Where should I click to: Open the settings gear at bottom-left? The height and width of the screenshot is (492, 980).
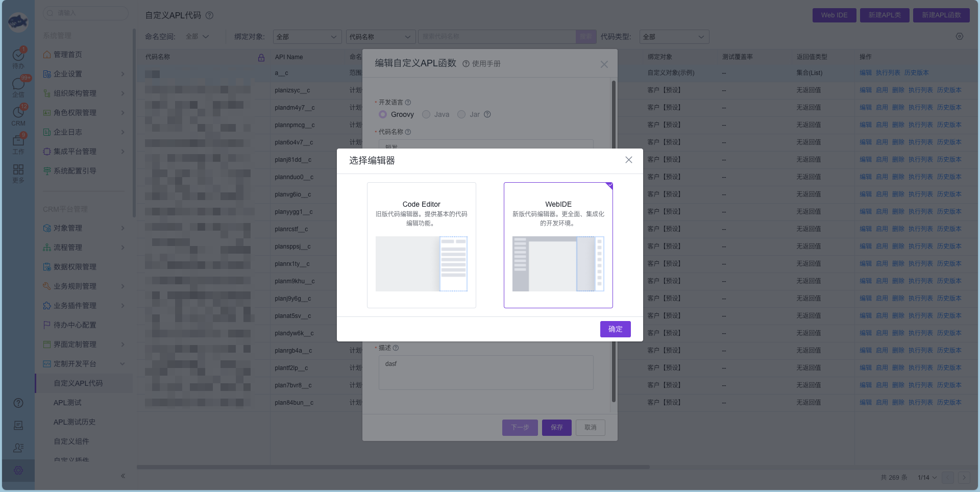(18, 470)
